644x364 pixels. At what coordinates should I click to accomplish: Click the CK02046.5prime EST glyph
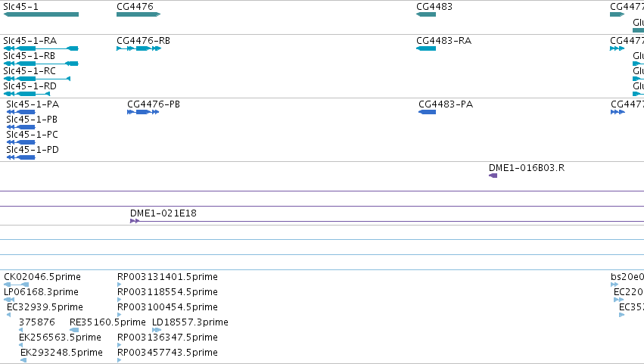pos(16,285)
